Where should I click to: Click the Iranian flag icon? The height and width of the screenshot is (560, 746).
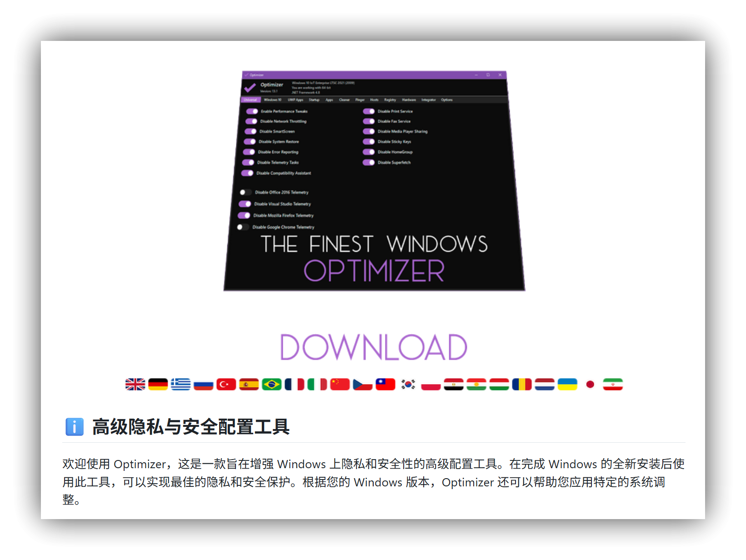[612, 385]
